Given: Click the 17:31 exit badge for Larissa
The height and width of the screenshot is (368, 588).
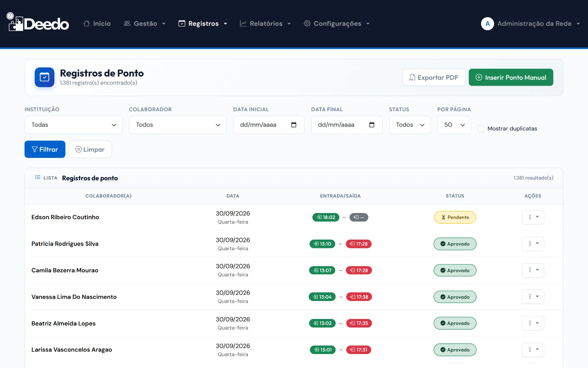Looking at the screenshot, I should 359,350.
